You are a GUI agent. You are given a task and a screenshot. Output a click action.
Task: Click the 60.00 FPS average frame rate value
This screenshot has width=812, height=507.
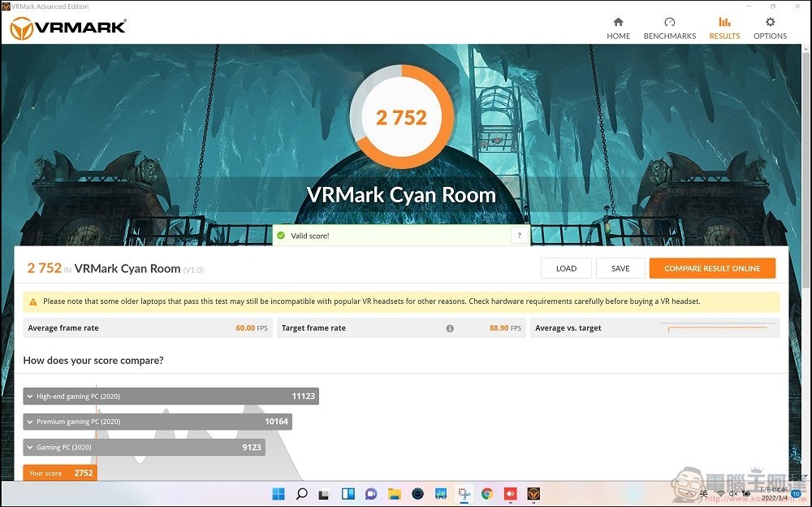[x=252, y=328]
